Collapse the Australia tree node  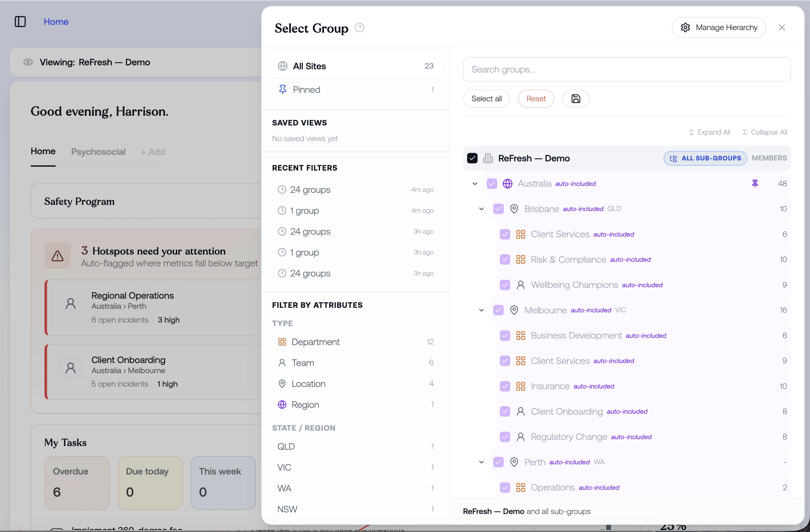pyautogui.click(x=475, y=184)
